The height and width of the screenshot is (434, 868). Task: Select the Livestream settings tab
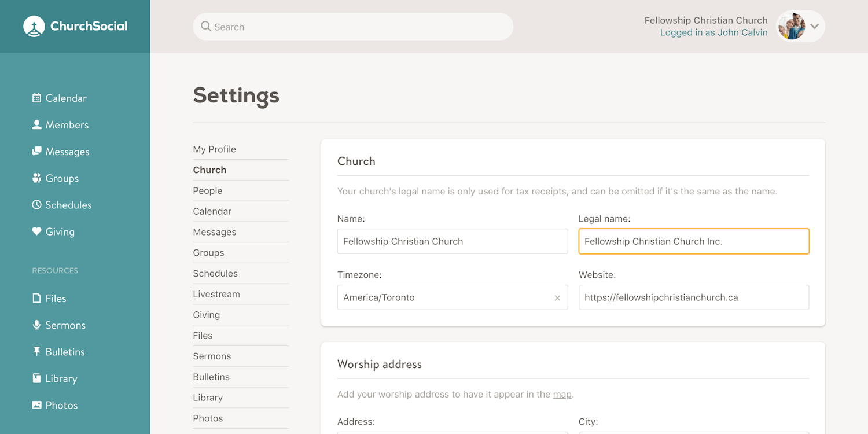(216, 294)
